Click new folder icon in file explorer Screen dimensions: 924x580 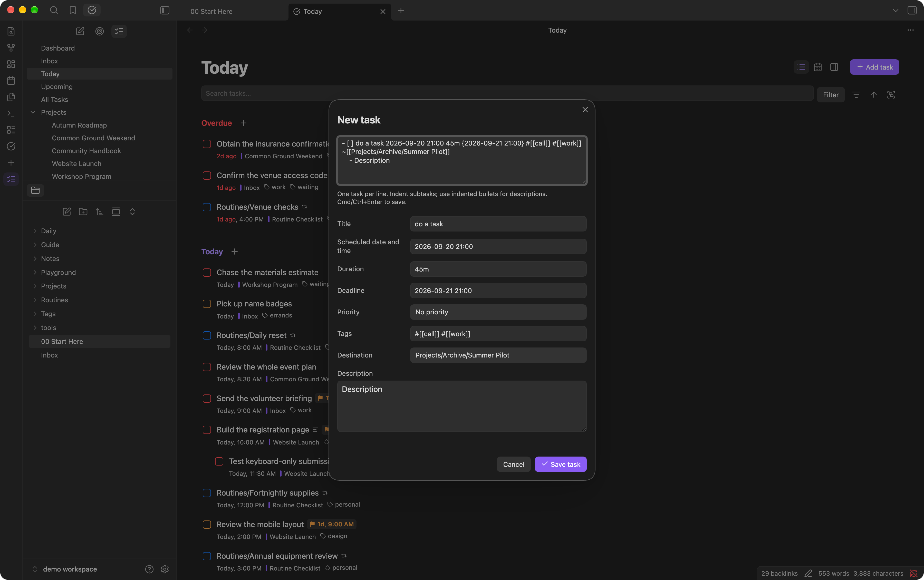click(83, 212)
